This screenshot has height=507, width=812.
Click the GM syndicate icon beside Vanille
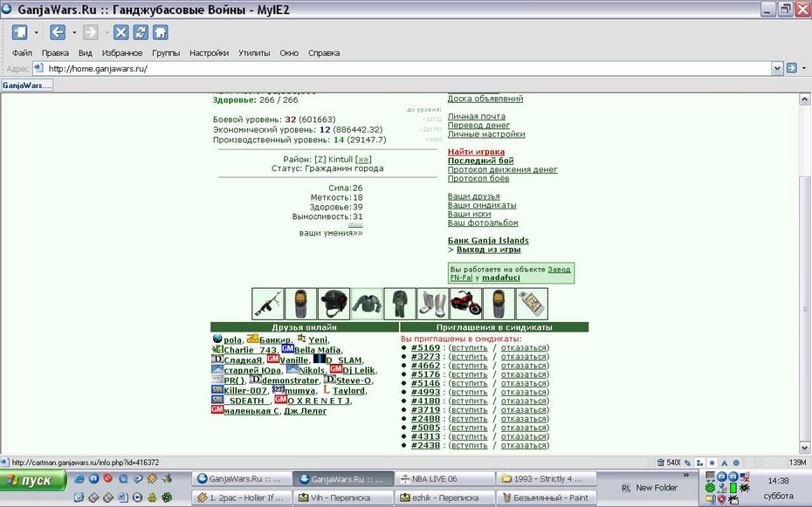[x=273, y=359]
